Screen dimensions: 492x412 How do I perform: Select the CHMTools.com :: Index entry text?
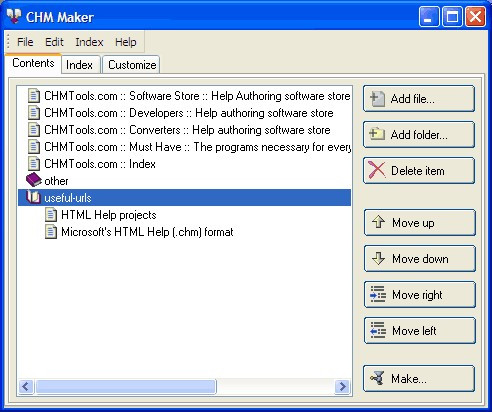pyautogui.click(x=100, y=164)
